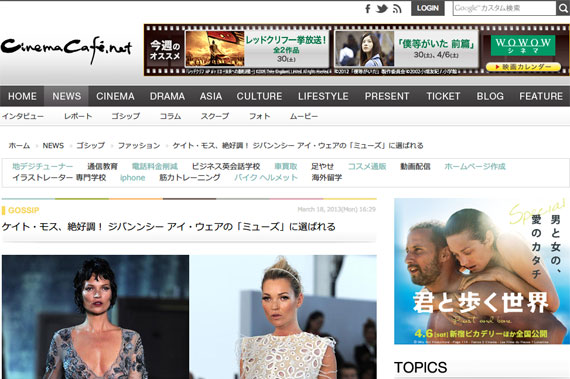Open the LIFESTYLE menu item
Image resolution: width=570 pixels, height=379 pixels.
tap(323, 96)
